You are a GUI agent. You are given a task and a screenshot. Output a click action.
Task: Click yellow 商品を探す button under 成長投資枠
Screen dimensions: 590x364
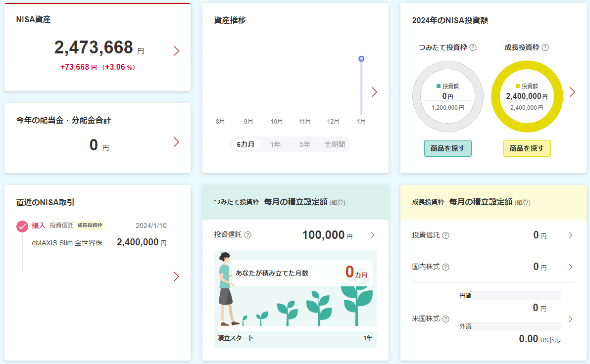click(x=527, y=148)
